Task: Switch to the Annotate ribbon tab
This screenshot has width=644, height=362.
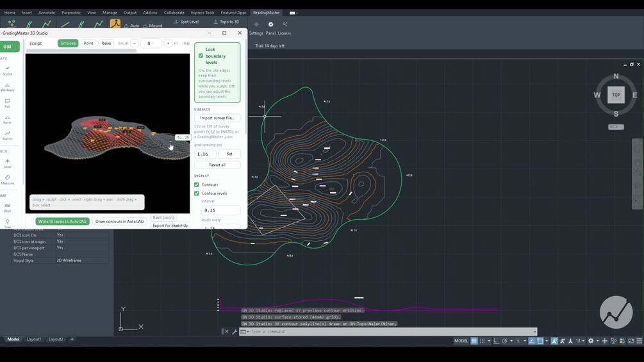Action: (46, 13)
